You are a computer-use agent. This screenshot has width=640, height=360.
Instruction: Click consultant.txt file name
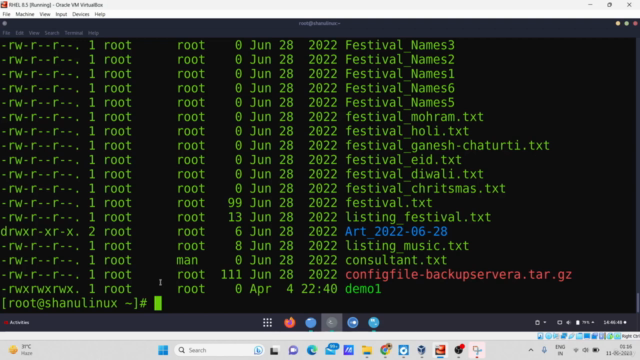[396, 260]
